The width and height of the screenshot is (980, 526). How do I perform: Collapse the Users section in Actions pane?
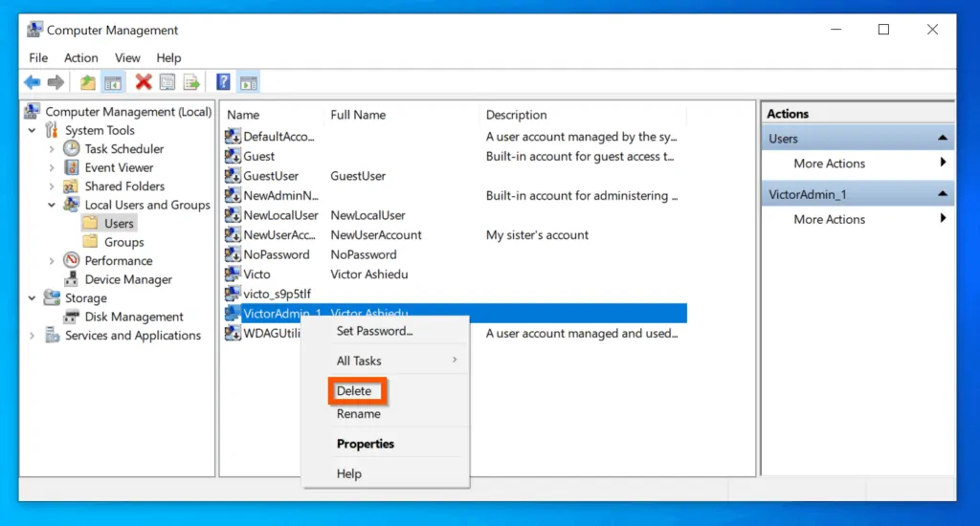(943, 139)
